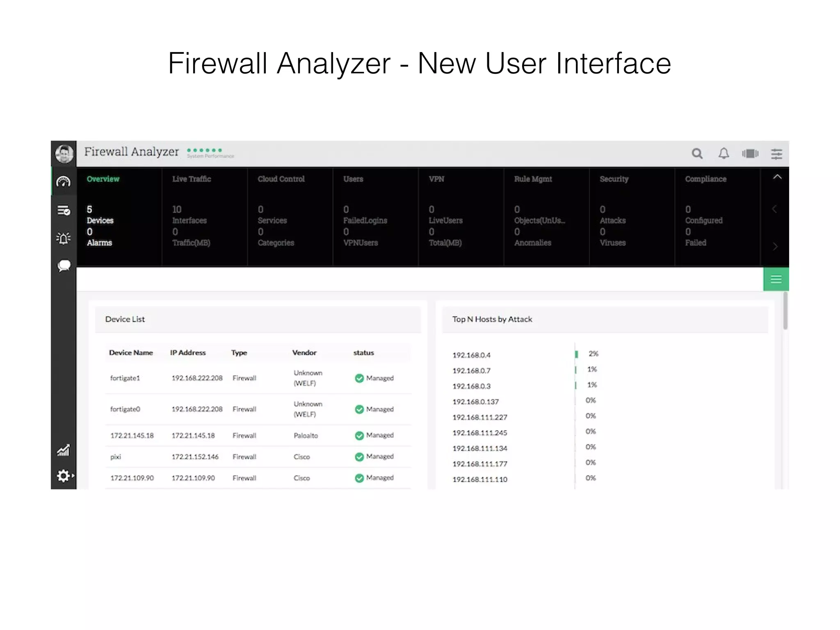The width and height of the screenshot is (840, 630).
Task: Click the fortigate1 device name
Action: tap(125, 378)
